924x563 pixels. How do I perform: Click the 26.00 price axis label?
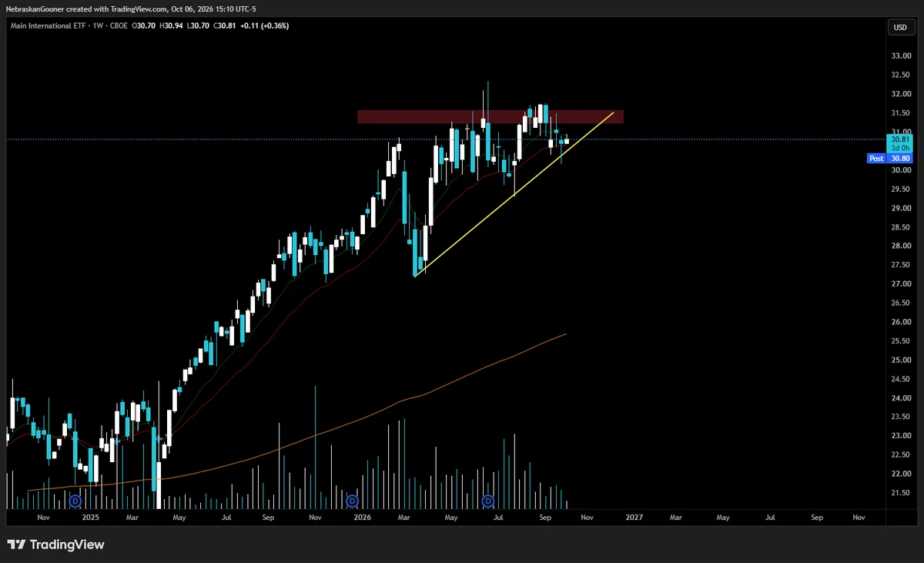click(x=900, y=322)
